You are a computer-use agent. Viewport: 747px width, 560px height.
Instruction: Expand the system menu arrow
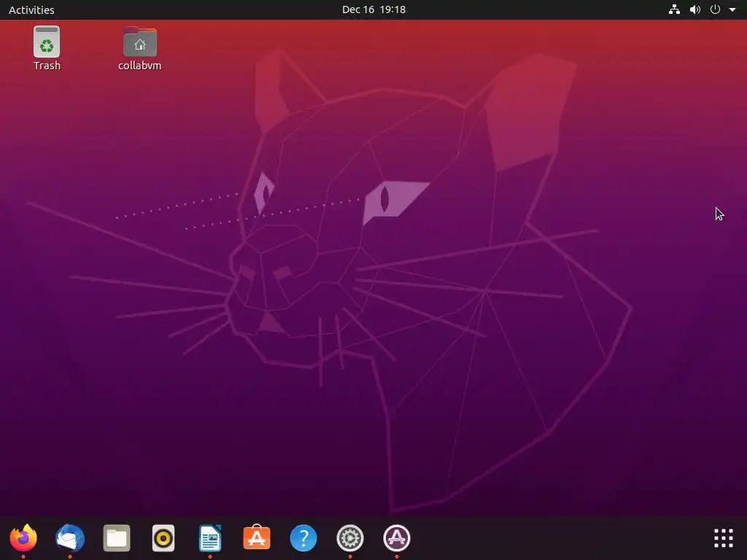coord(732,9)
